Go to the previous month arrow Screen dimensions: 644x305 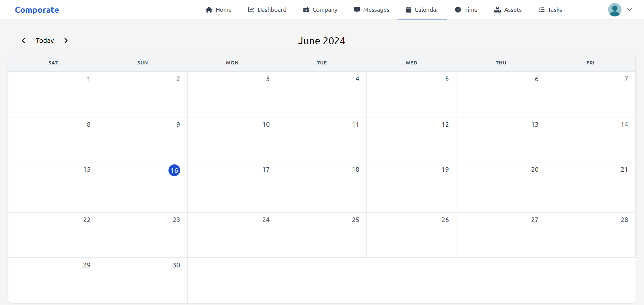tap(23, 41)
